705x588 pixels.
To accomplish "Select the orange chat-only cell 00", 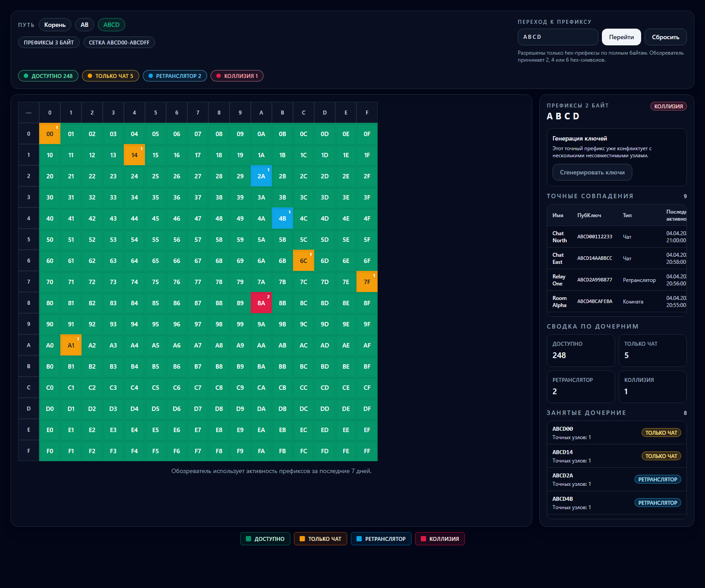I will (x=50, y=134).
